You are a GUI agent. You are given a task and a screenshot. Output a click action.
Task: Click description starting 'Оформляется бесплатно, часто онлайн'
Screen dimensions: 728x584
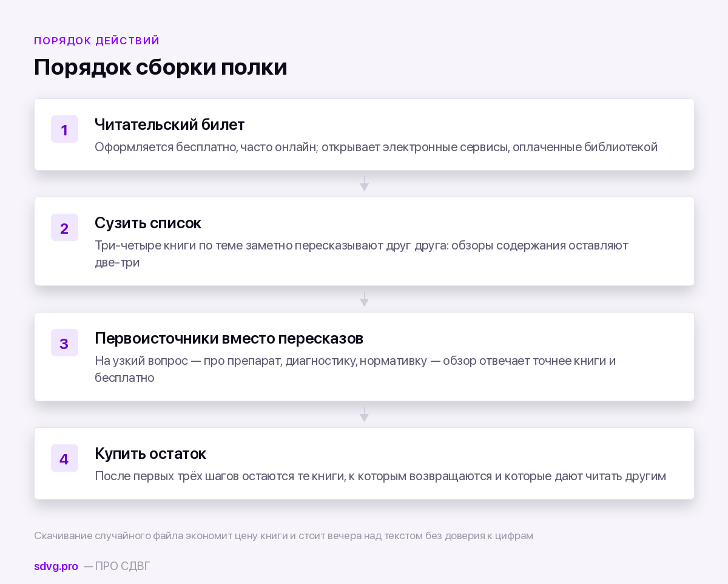click(x=376, y=147)
